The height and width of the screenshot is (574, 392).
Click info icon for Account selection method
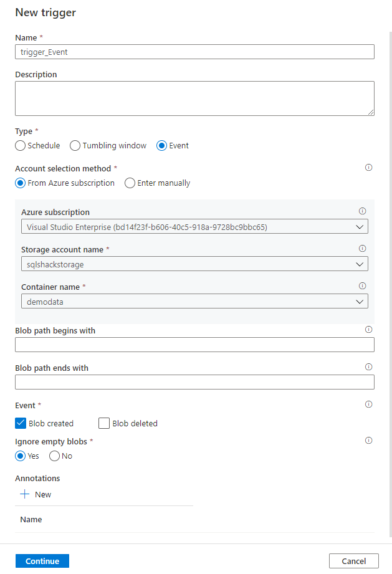(x=368, y=168)
